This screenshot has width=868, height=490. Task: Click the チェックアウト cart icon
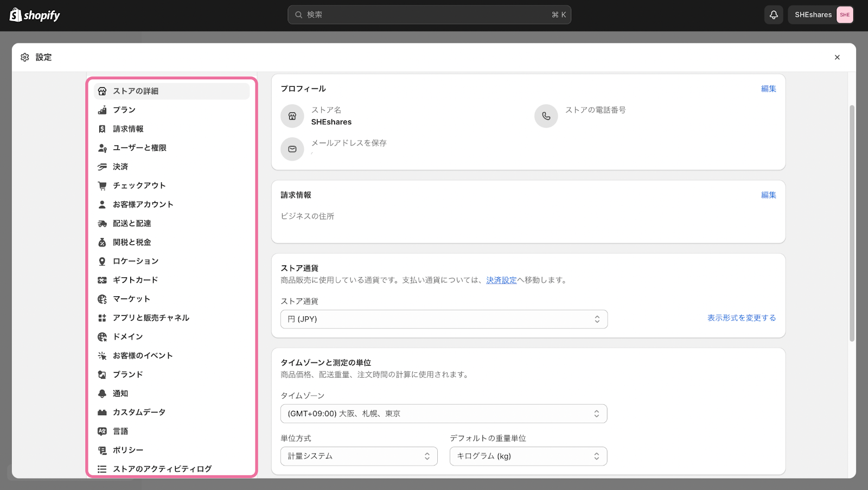point(102,186)
